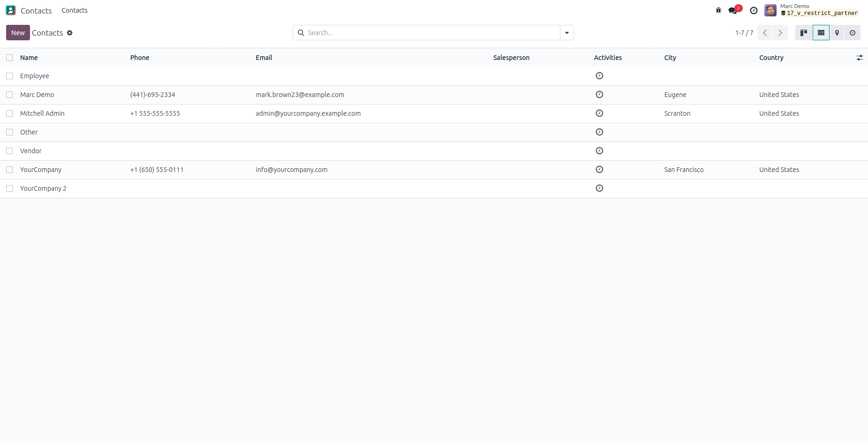Click email admin@yourcompany.example.com
The height and width of the screenshot is (441, 868).
(308, 113)
